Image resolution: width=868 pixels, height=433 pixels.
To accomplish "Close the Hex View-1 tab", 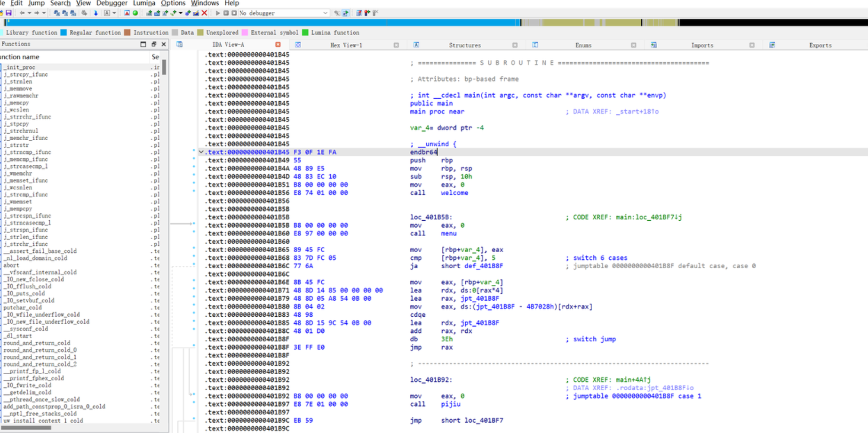I will point(396,45).
